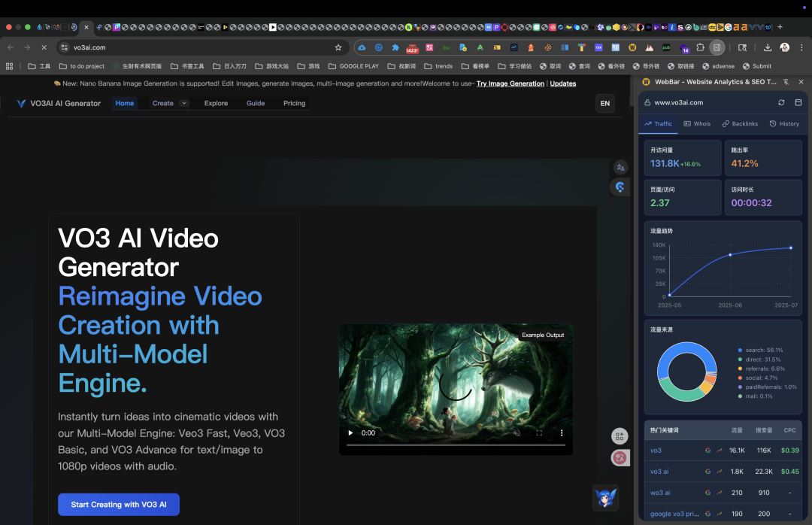The image size is (812, 525).
Task: Open video fullscreen mode
Action: pos(539,432)
